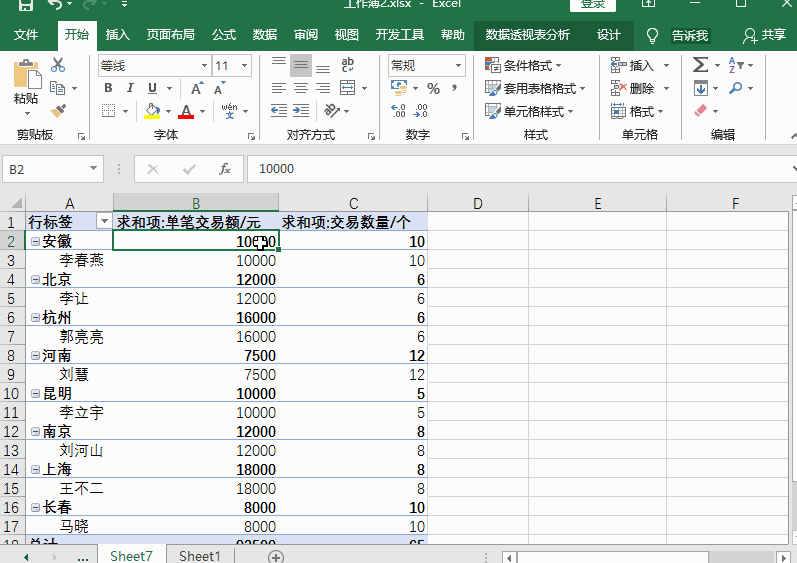Click the percent style icon
The width and height of the screenshot is (797, 563).
(x=433, y=88)
